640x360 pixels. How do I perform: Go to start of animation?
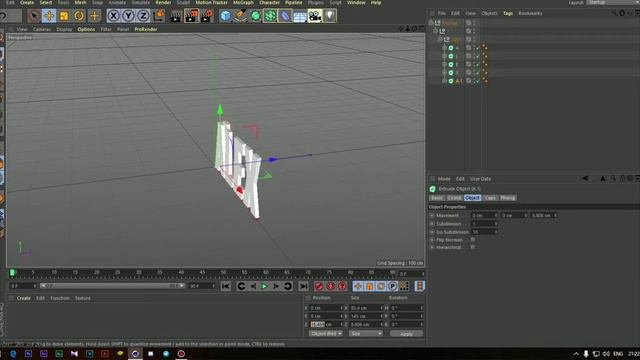[x=226, y=287]
